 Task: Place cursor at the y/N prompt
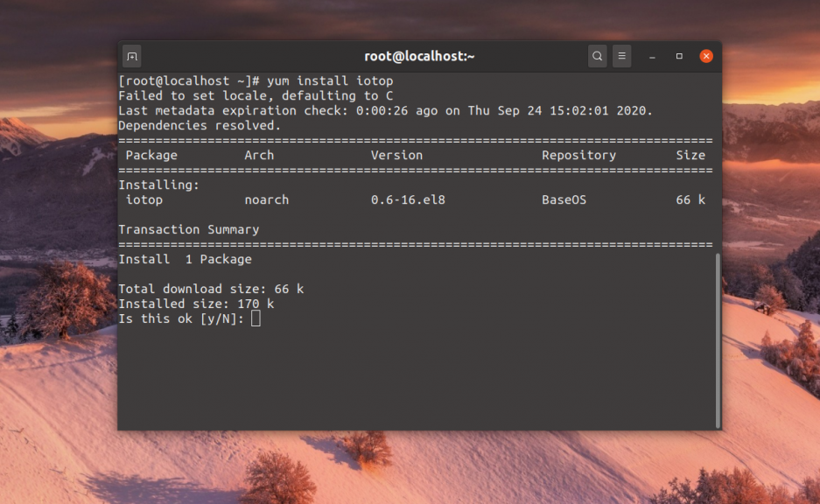click(x=256, y=318)
